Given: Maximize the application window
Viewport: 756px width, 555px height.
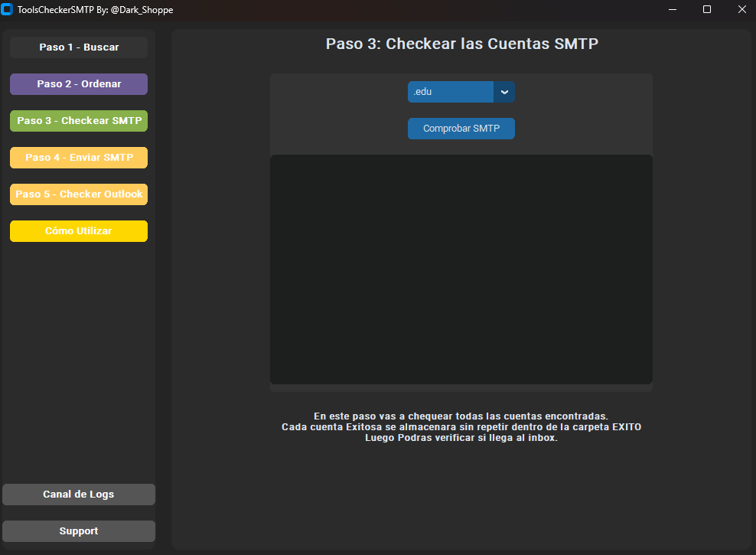Looking at the screenshot, I should click(x=706, y=9).
